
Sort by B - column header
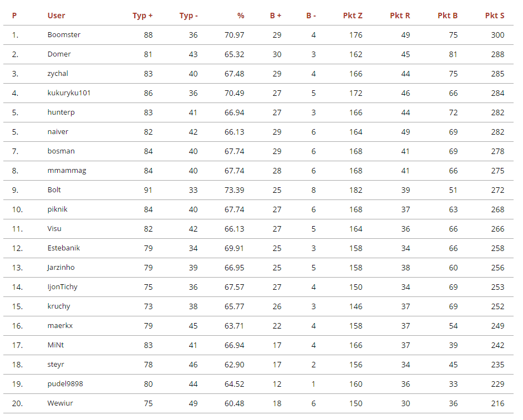click(x=311, y=16)
